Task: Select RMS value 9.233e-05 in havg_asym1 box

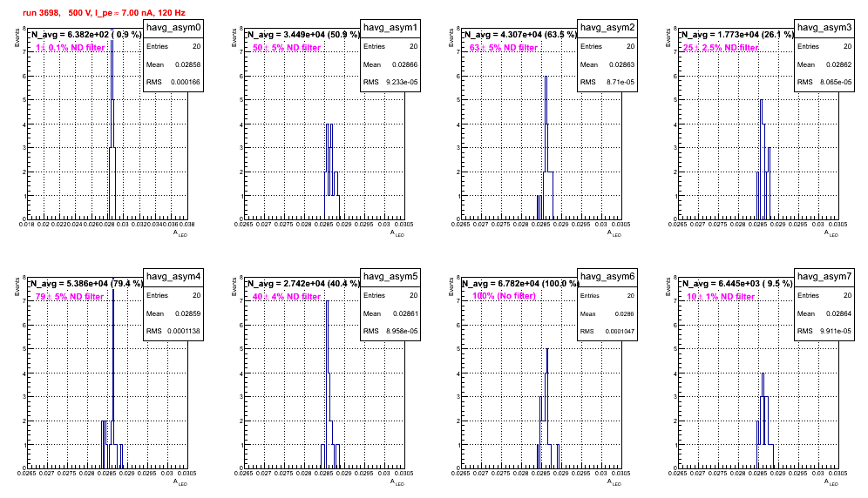Action: point(400,83)
